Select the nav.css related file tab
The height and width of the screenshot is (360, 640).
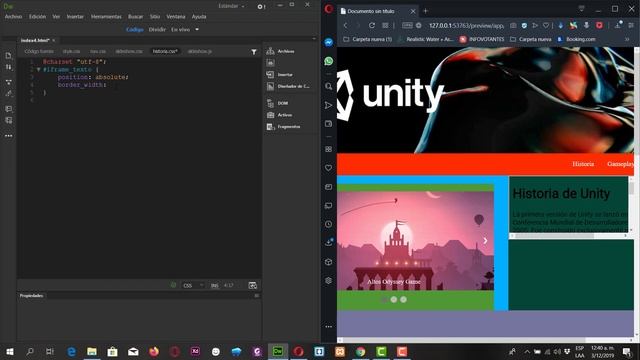tap(98, 51)
